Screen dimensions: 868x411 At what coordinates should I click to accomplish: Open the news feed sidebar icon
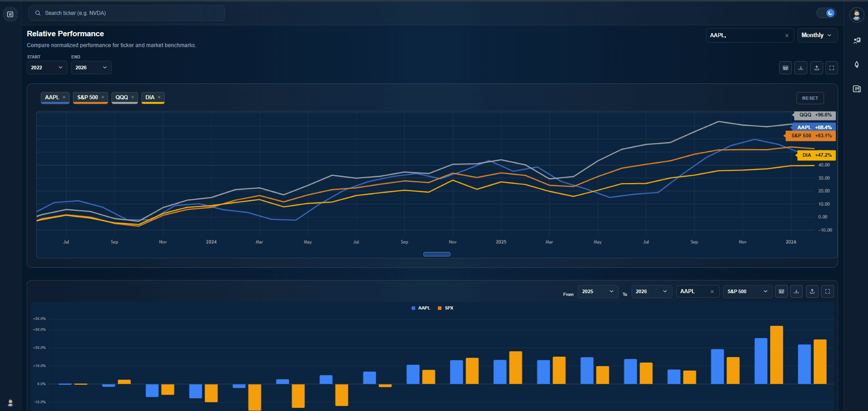point(857,89)
